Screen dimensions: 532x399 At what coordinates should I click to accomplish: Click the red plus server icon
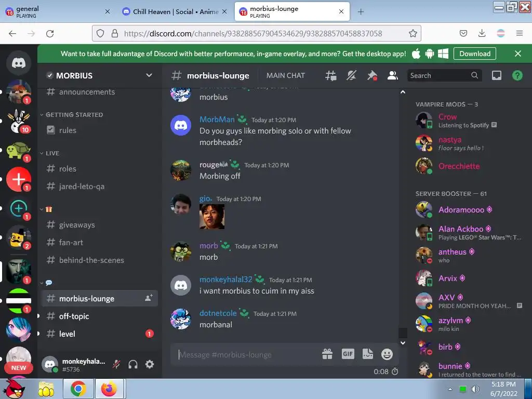(19, 179)
